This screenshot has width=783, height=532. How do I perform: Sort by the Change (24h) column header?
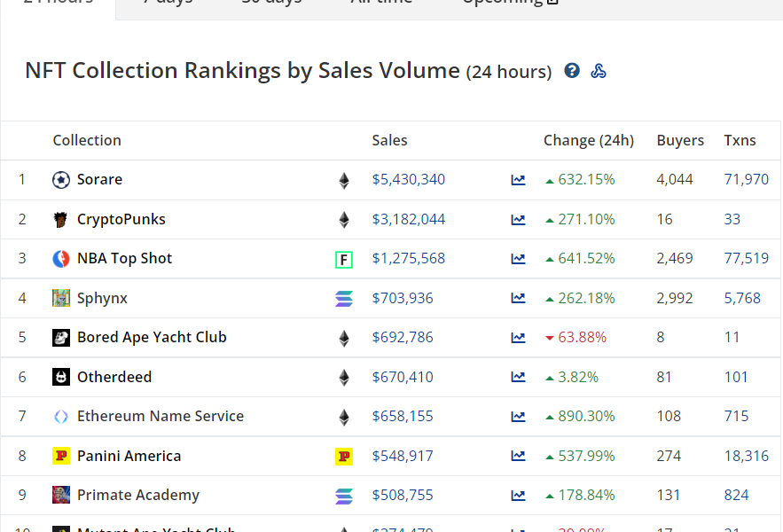point(589,140)
